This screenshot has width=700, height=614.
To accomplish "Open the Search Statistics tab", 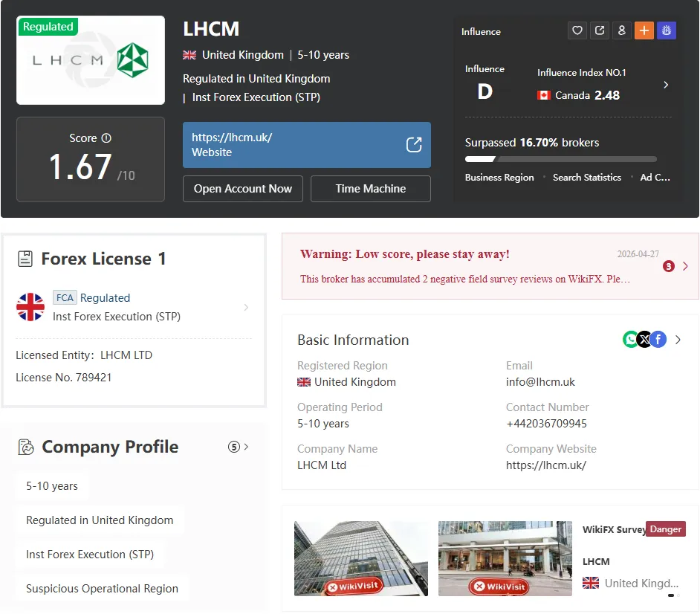I will 586,177.
